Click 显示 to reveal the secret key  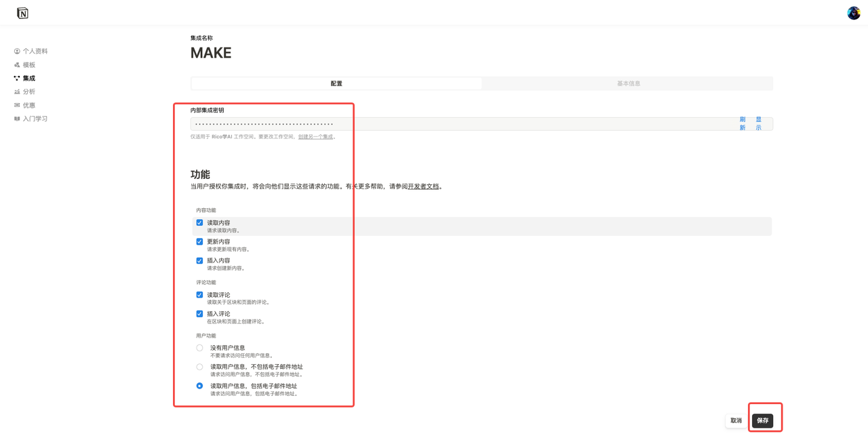pos(758,123)
